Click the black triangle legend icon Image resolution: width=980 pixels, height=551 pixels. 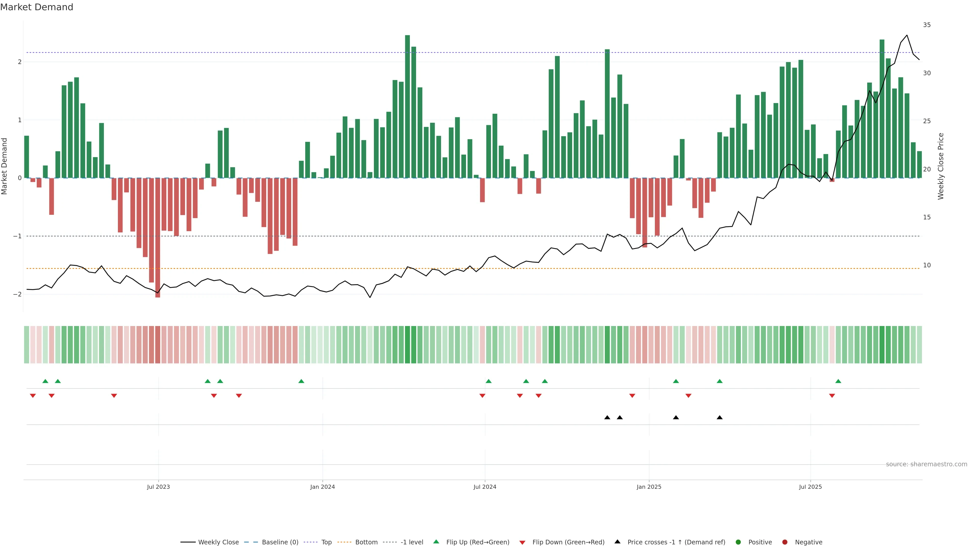[x=617, y=542]
